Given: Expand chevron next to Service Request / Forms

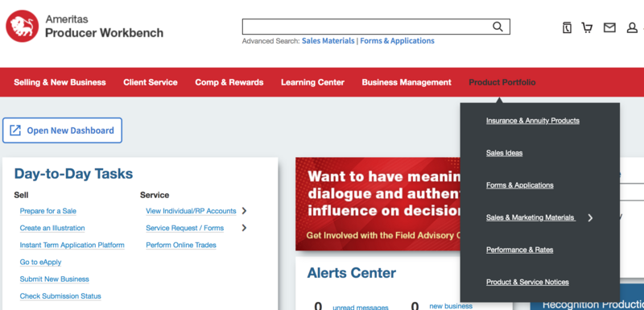Looking at the screenshot, I should 244,228.
